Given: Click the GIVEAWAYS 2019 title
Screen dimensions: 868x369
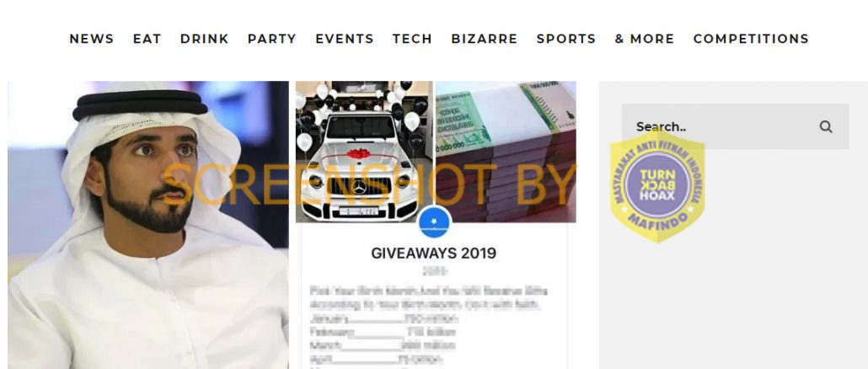Looking at the screenshot, I should click(433, 254).
